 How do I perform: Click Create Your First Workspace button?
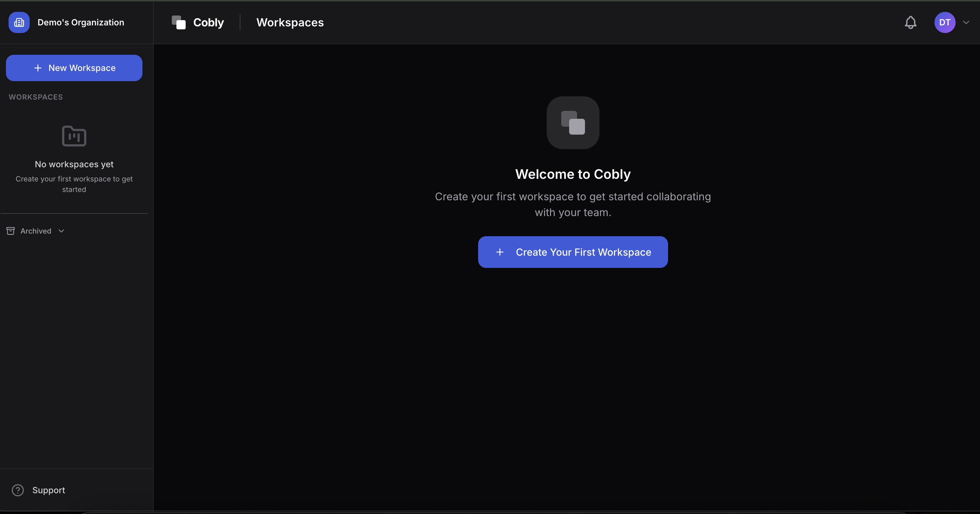click(x=573, y=252)
